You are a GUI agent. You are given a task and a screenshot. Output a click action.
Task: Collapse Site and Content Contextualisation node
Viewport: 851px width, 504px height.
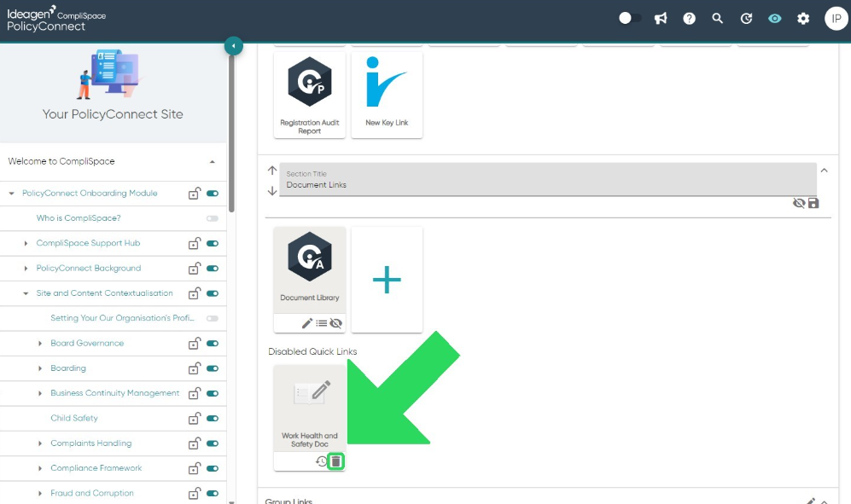click(x=26, y=293)
